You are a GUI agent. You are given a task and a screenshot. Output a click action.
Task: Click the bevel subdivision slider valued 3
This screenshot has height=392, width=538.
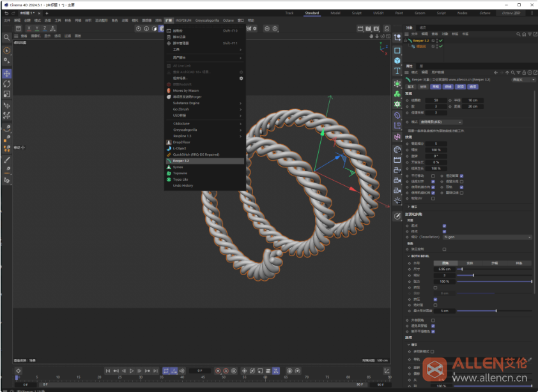tap(495, 275)
